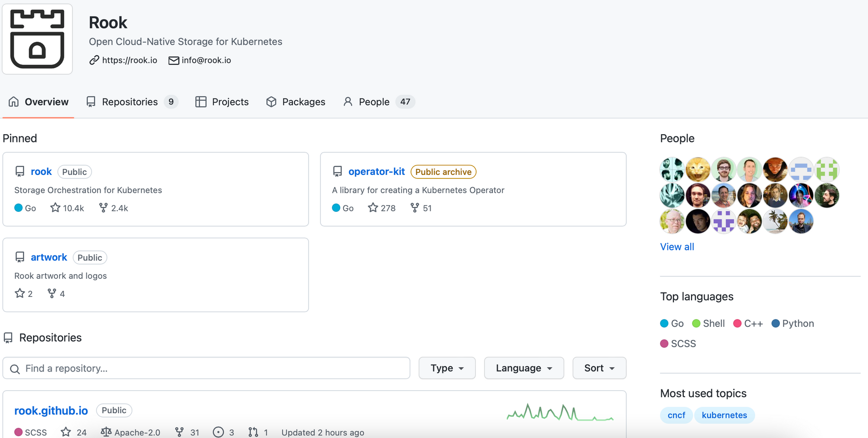Click the open issues icon for rook.github.io
This screenshot has height=438, width=868.
coord(218,432)
